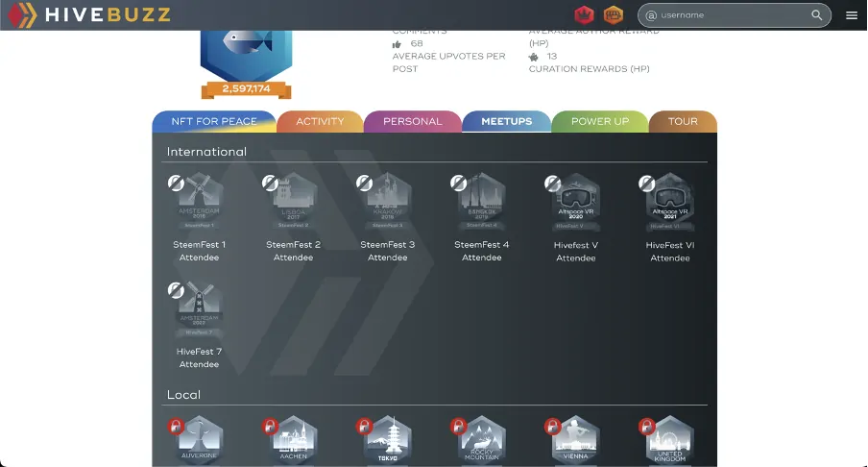Click the 2,597,174 score ribbon

247,89
